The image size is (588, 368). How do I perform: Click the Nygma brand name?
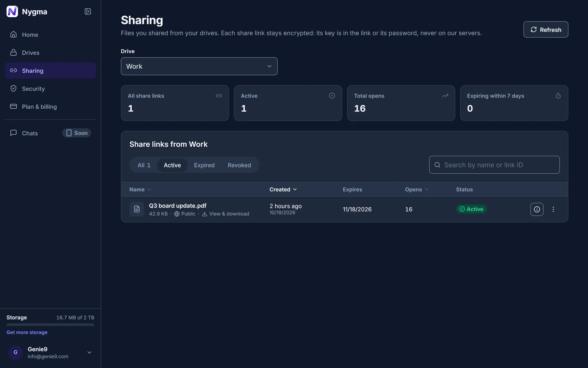[x=35, y=11]
